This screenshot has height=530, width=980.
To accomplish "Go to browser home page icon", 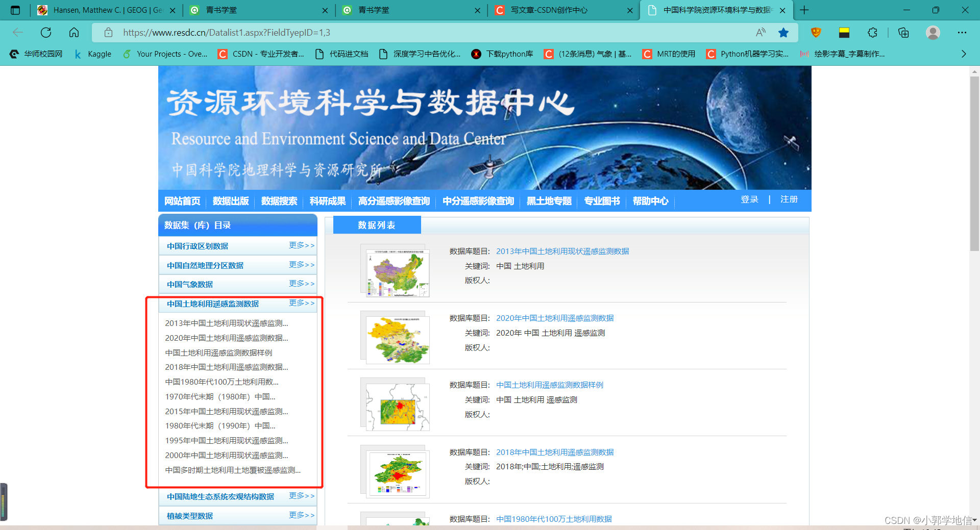I will point(74,33).
